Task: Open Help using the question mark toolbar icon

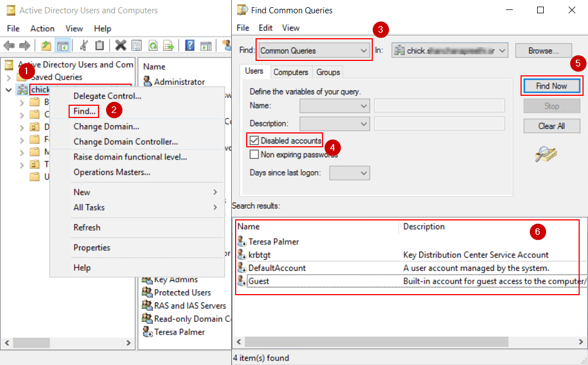Action: pos(189,45)
